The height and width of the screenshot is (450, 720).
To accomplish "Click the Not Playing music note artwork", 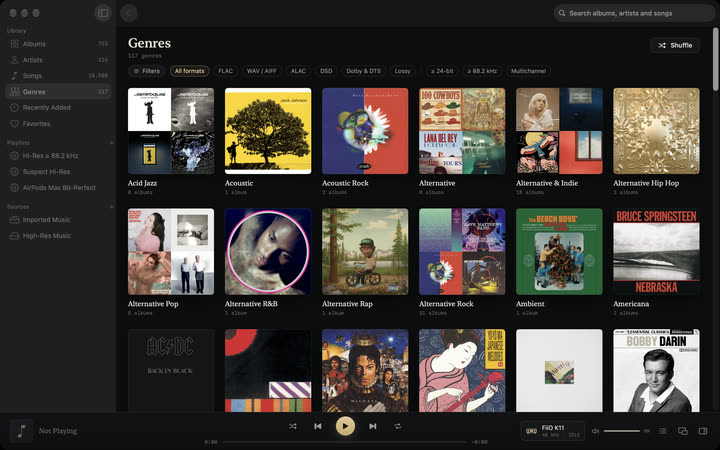I will tap(21, 431).
